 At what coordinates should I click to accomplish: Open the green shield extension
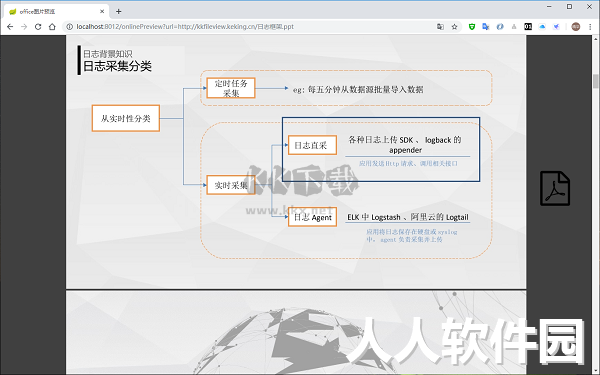(x=472, y=27)
